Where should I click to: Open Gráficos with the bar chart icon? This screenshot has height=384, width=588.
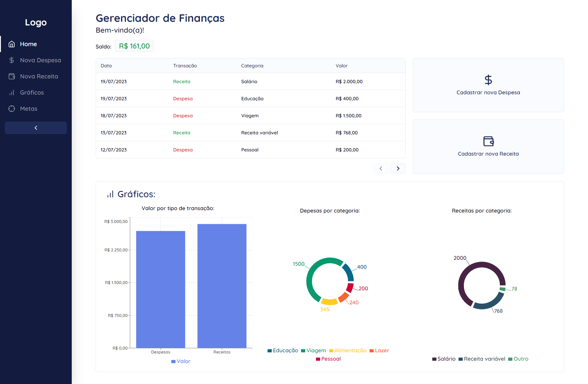tap(12, 92)
